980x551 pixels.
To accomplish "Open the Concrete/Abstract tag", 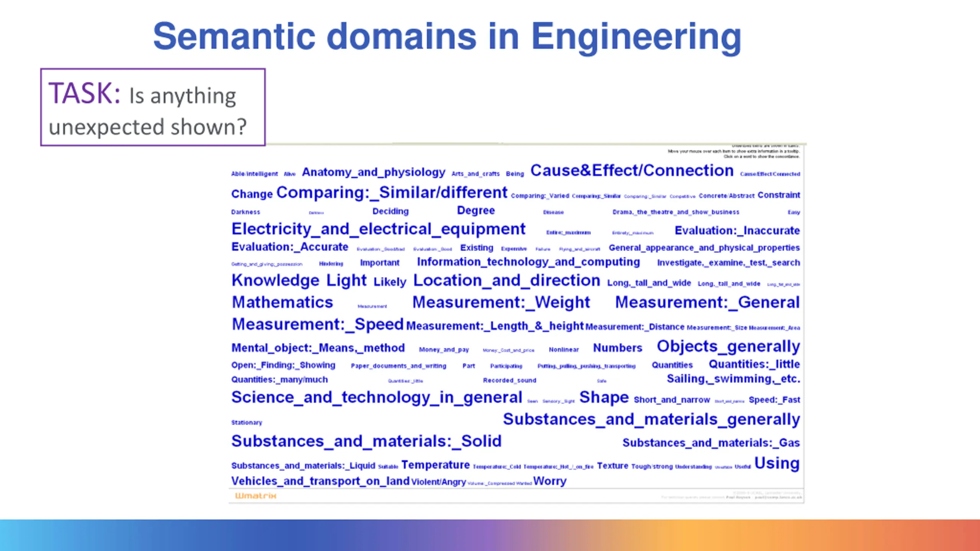I will coord(727,196).
